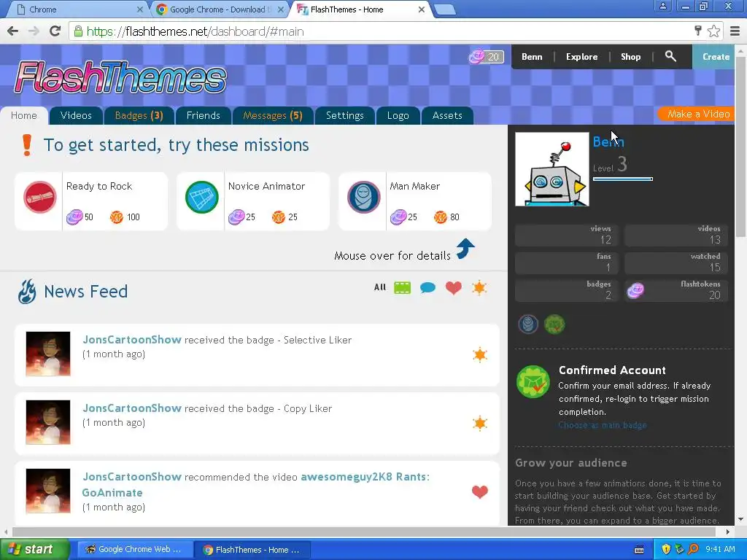This screenshot has height=560, width=747.
Task: Click the flashtoken counter showing 20 in header
Action: 486,57
